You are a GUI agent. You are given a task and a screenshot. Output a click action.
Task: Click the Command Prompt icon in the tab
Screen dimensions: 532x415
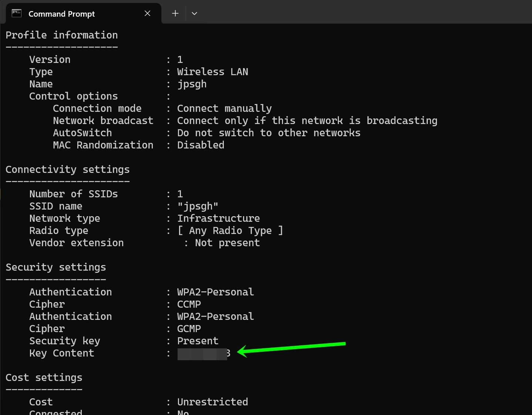(16, 13)
